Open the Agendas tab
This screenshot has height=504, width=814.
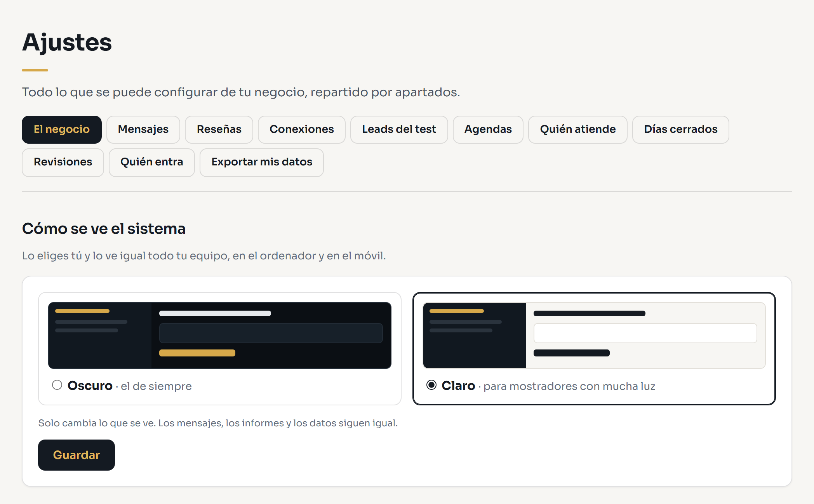[x=488, y=129]
